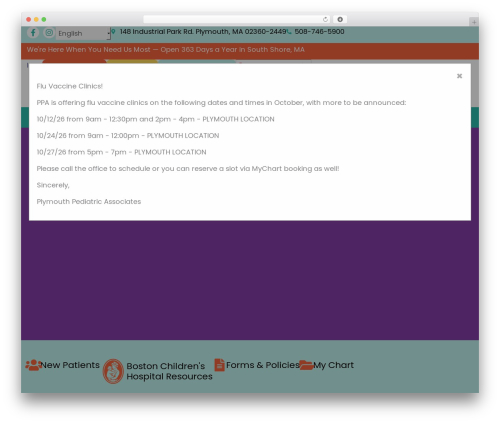Viewport: 500px width, 423px height.
Task: Open the 148 Industrial Park Rd. address
Action: click(x=203, y=32)
